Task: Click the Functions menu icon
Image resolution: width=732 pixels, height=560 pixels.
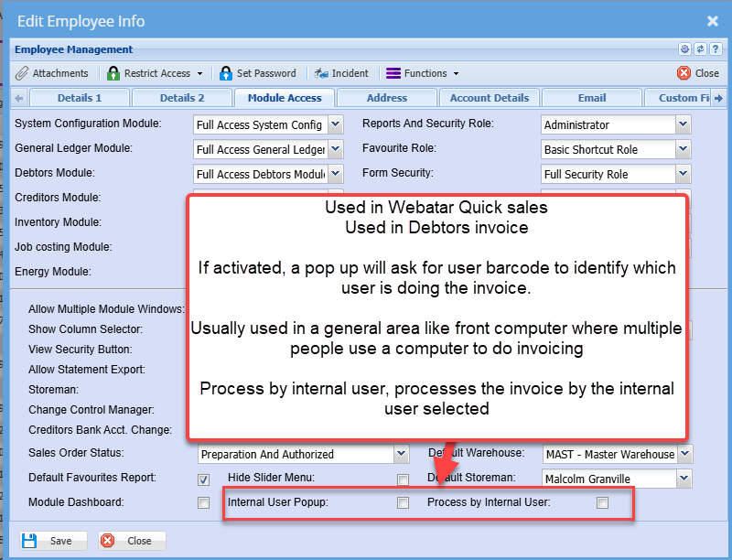Action: tap(393, 73)
